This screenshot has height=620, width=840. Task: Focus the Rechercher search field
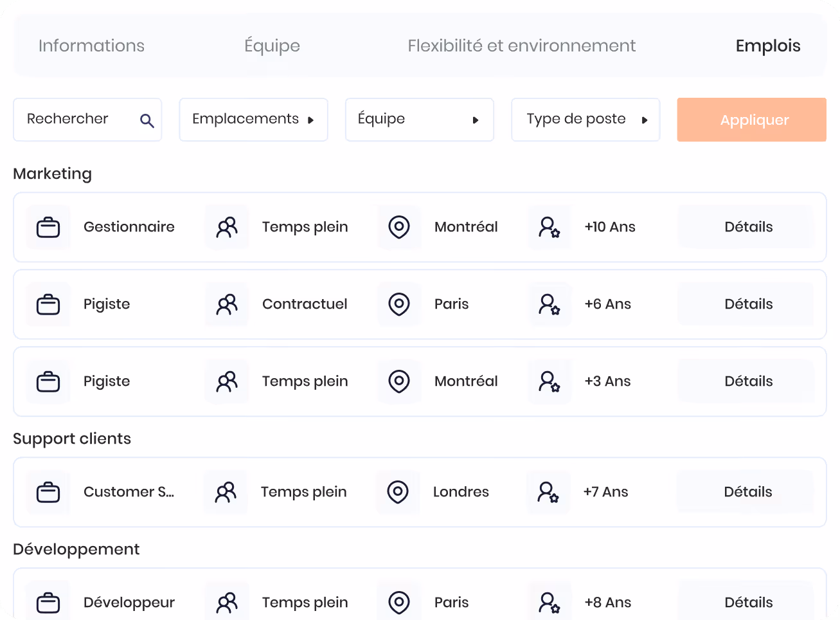pyautogui.click(x=87, y=120)
